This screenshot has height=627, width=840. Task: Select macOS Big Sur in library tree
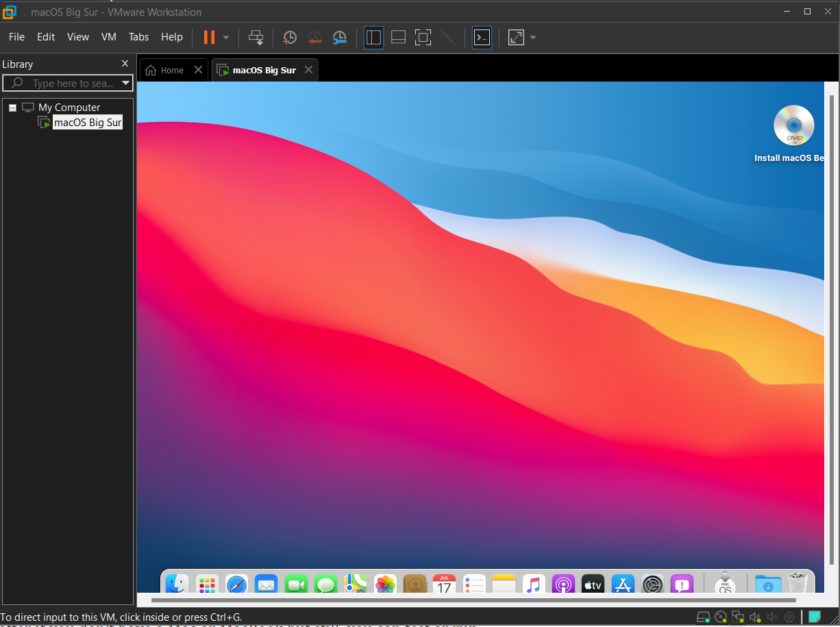(x=88, y=123)
